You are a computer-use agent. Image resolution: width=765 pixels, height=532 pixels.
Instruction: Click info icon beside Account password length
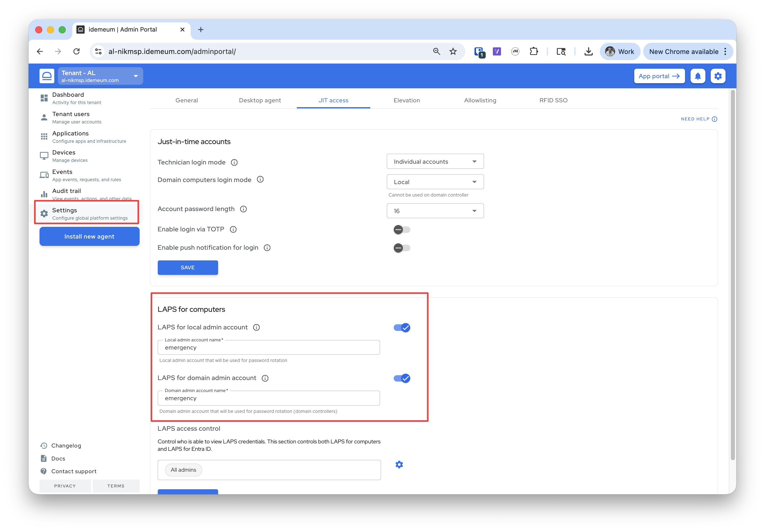point(243,209)
